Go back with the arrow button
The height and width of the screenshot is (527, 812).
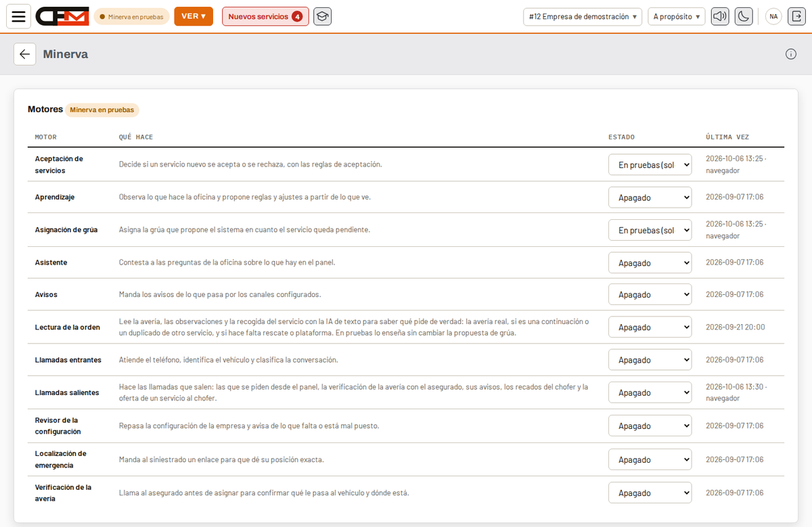click(x=25, y=54)
